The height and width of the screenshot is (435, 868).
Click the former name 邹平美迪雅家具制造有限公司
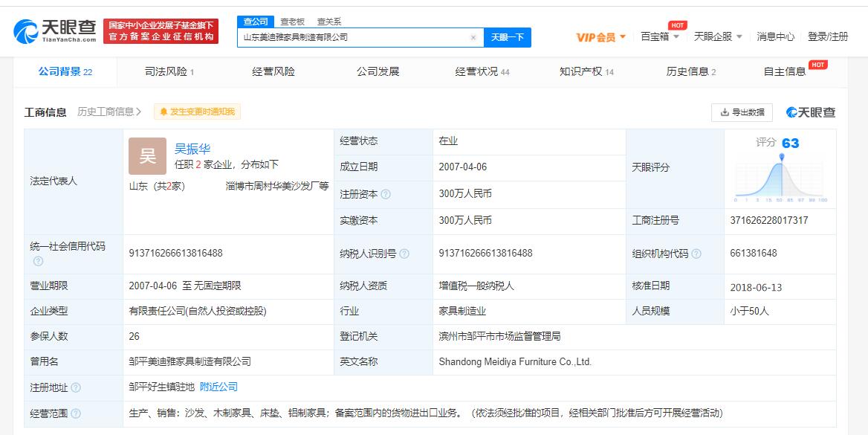(x=190, y=362)
